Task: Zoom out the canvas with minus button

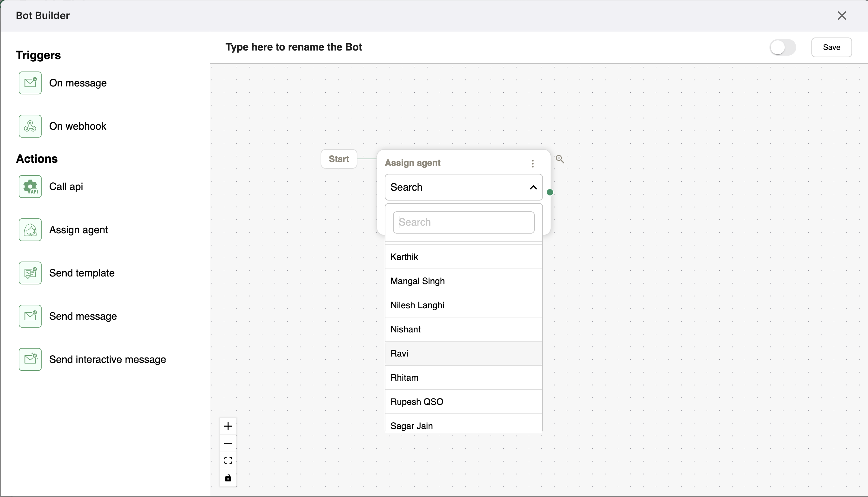Action: (228, 443)
